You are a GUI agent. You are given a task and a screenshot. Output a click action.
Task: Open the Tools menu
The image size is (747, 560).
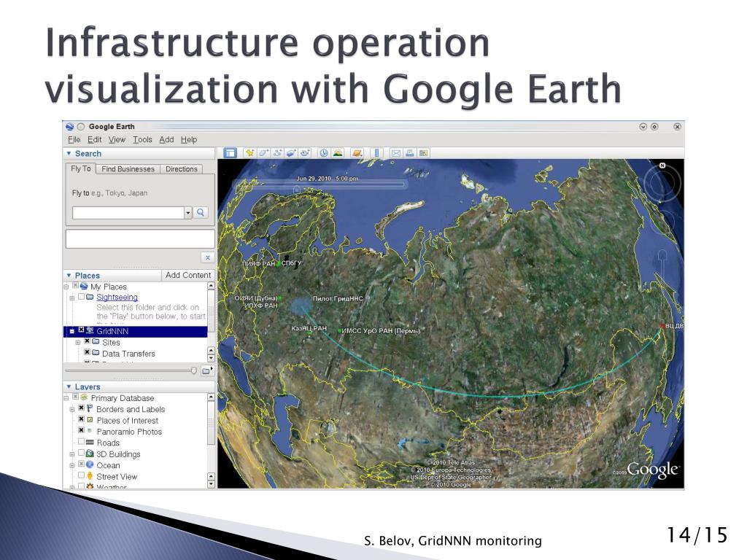pyautogui.click(x=142, y=139)
